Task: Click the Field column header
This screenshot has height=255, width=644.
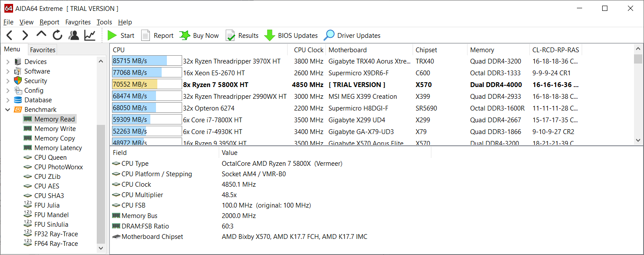Action: coord(164,152)
